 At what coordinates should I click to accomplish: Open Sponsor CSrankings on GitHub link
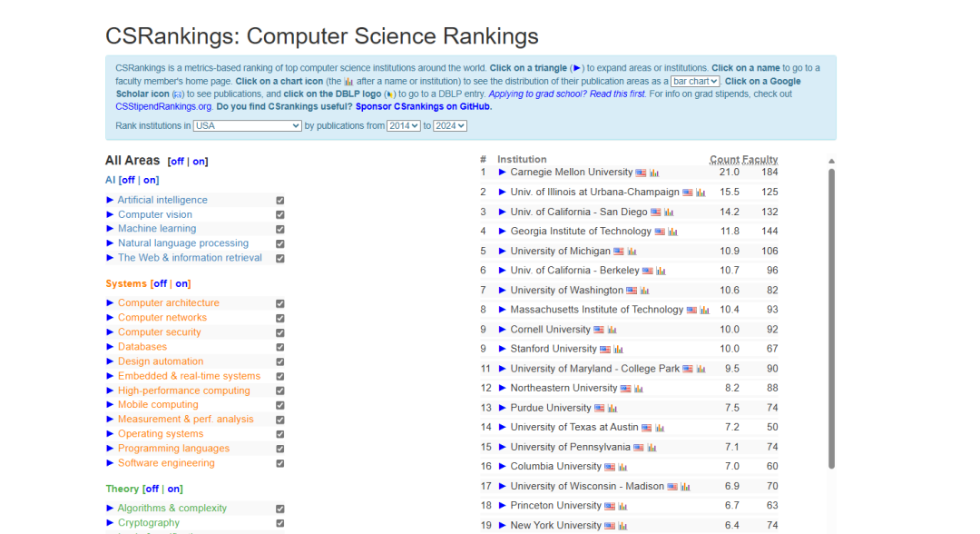click(424, 107)
